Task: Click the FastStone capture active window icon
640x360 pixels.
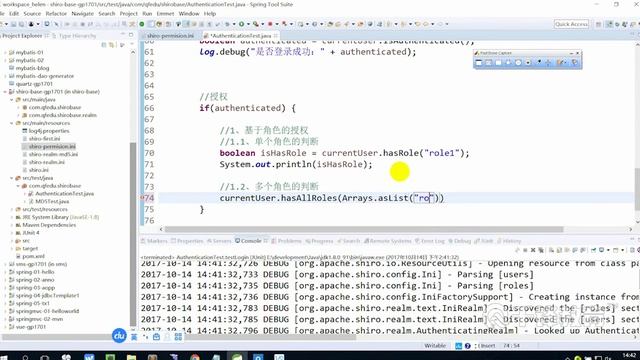Action: click(x=479, y=62)
